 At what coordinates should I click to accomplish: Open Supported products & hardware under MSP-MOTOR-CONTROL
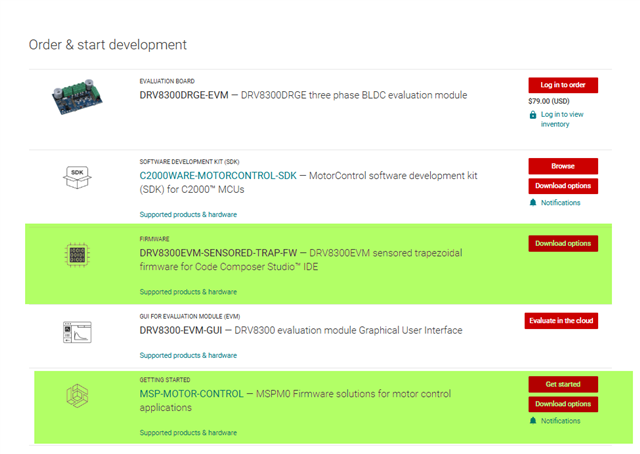click(188, 432)
